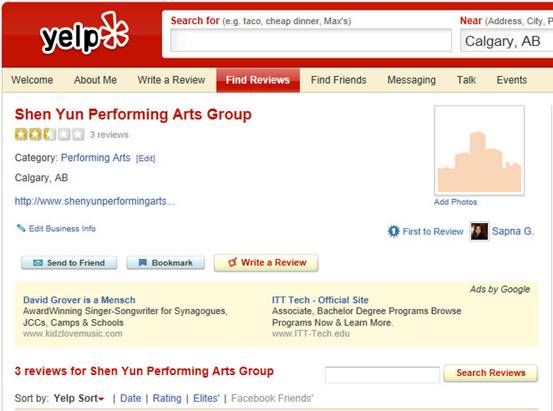Image resolution: width=553 pixels, height=411 pixels.
Task: Click the pencil icon beside Edit Business Info
Action: click(x=21, y=228)
